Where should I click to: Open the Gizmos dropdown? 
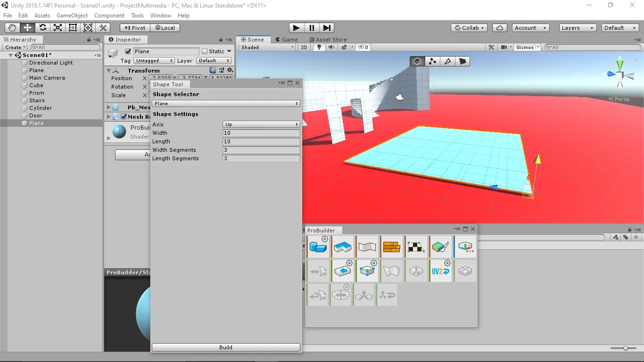pyautogui.click(x=527, y=47)
